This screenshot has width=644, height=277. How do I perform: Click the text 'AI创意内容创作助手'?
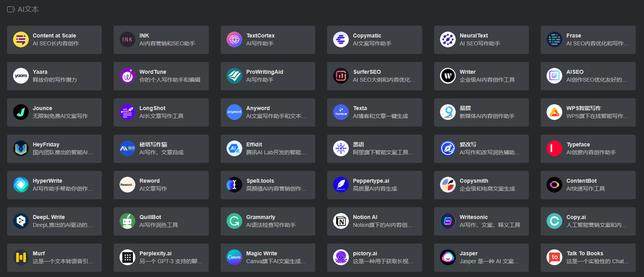tap(591, 152)
